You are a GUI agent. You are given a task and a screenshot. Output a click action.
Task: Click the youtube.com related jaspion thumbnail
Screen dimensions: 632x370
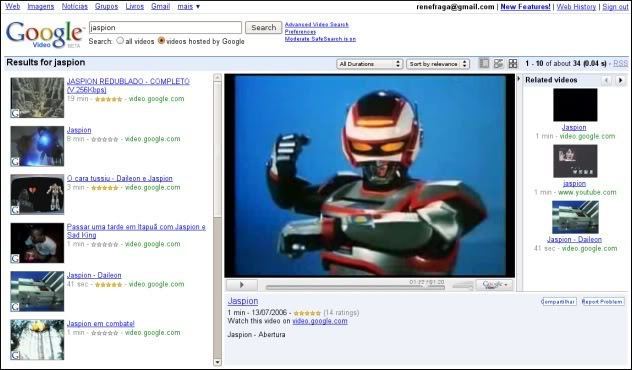[x=575, y=161]
